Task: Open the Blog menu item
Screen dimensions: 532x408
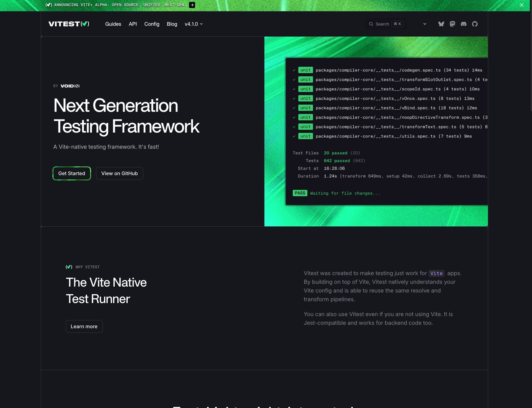Action: point(172,24)
